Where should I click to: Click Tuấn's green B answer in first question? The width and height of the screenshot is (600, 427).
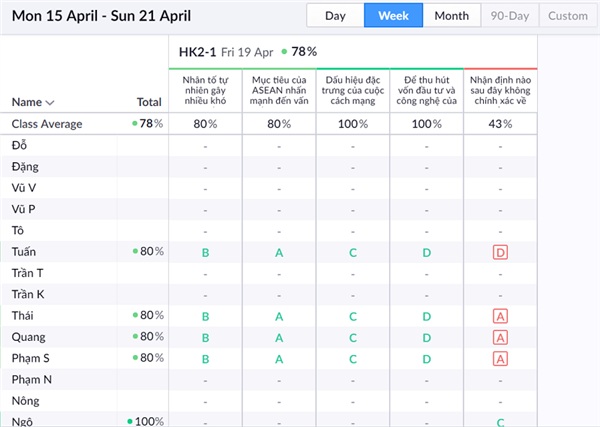point(205,252)
